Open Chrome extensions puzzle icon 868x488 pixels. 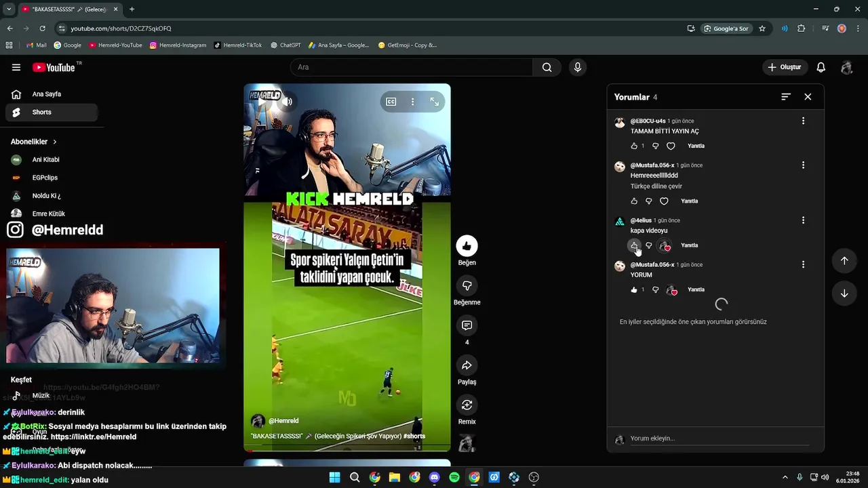click(x=802, y=28)
